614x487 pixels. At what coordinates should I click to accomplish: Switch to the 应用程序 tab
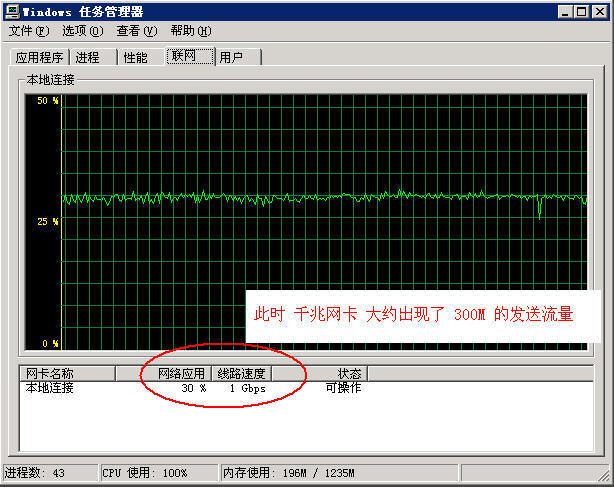[40, 58]
